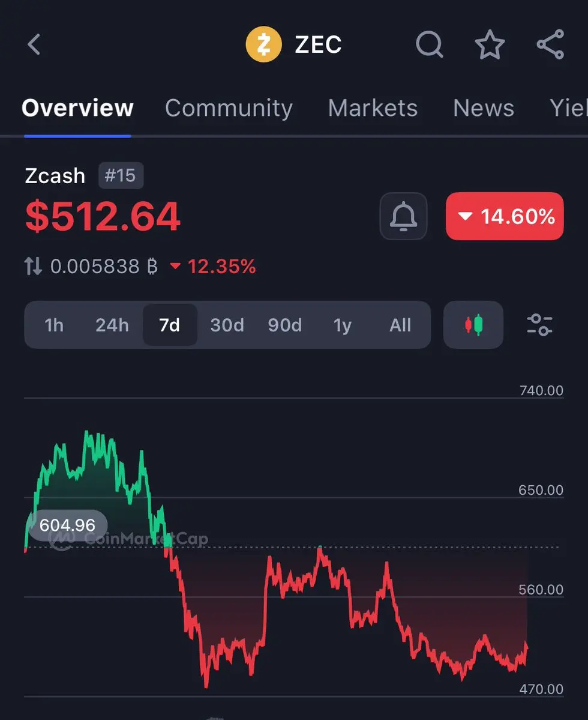Select the 30d chart range
Screen dimensions: 588x720
227,325
